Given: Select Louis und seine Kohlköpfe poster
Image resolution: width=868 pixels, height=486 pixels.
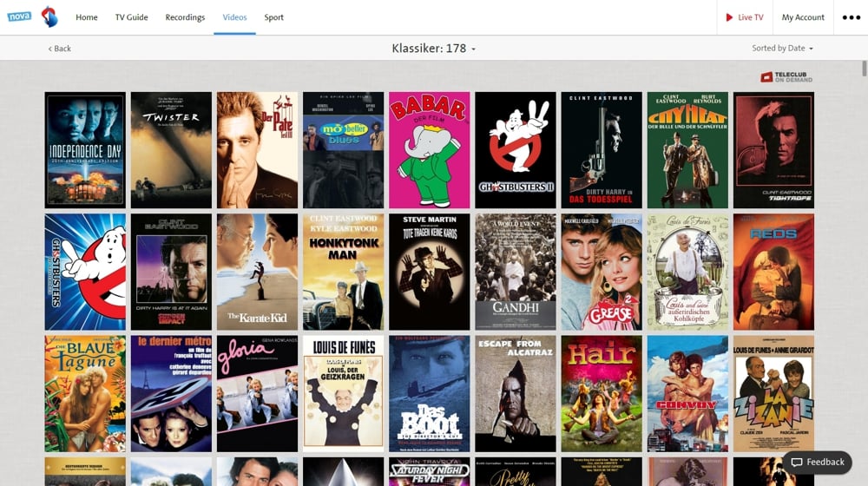Looking at the screenshot, I should tap(687, 272).
